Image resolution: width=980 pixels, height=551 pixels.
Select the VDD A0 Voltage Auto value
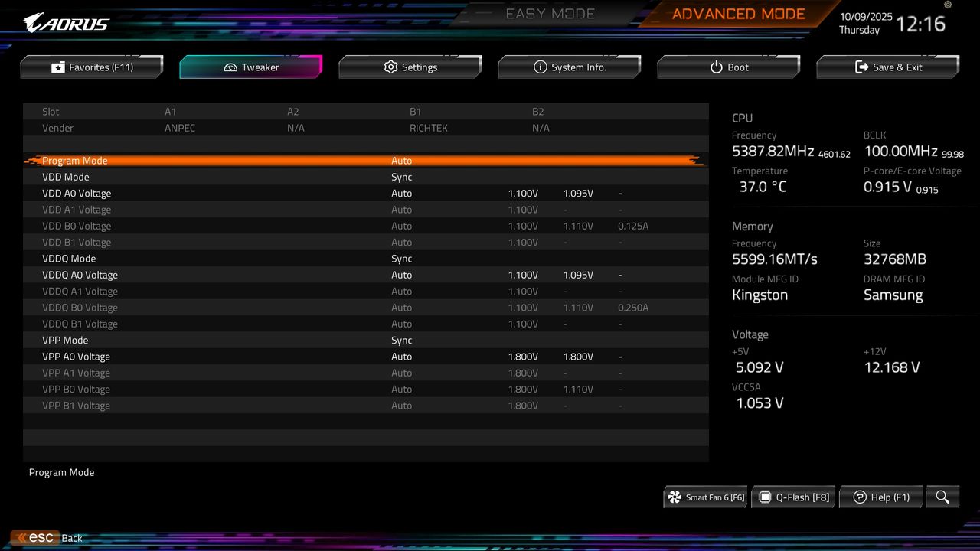(402, 193)
